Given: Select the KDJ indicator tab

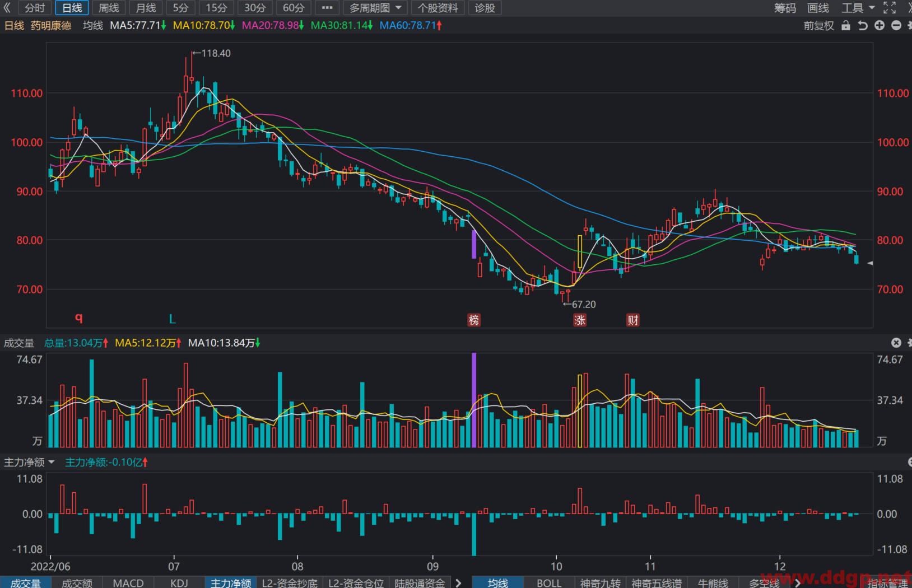Looking at the screenshot, I should 179,582.
